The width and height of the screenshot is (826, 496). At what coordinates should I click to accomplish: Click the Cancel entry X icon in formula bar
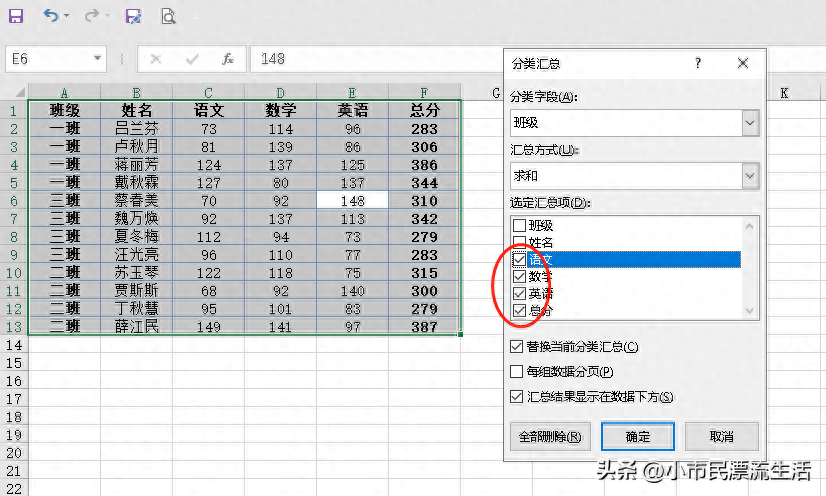tap(156, 59)
